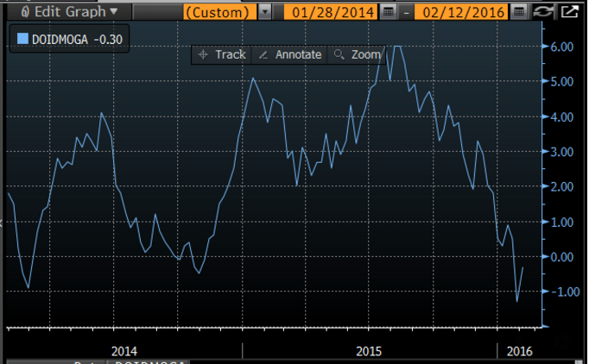This screenshot has height=364, width=589.
Task: Click the start date field 01/28/2014
Action: coord(332,12)
